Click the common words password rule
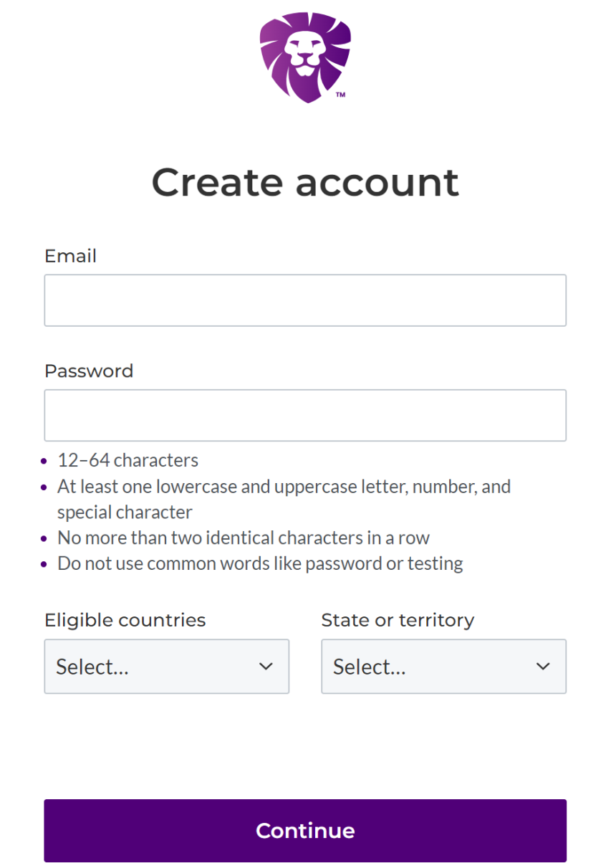616x863 pixels. click(260, 563)
